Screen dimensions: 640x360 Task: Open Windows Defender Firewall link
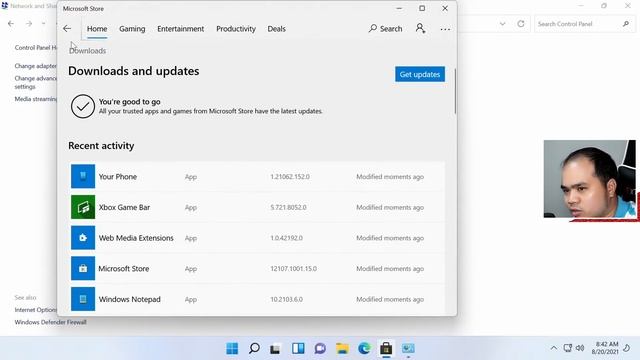point(50,322)
